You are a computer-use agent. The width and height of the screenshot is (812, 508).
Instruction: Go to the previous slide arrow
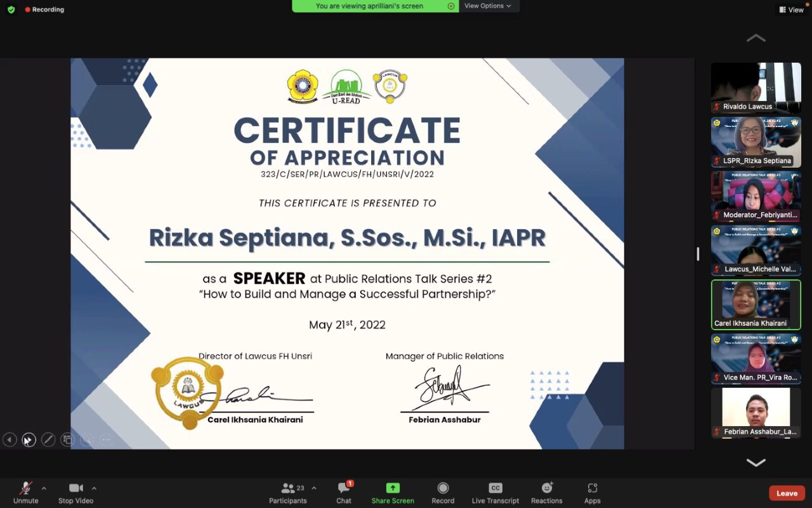pyautogui.click(x=10, y=439)
